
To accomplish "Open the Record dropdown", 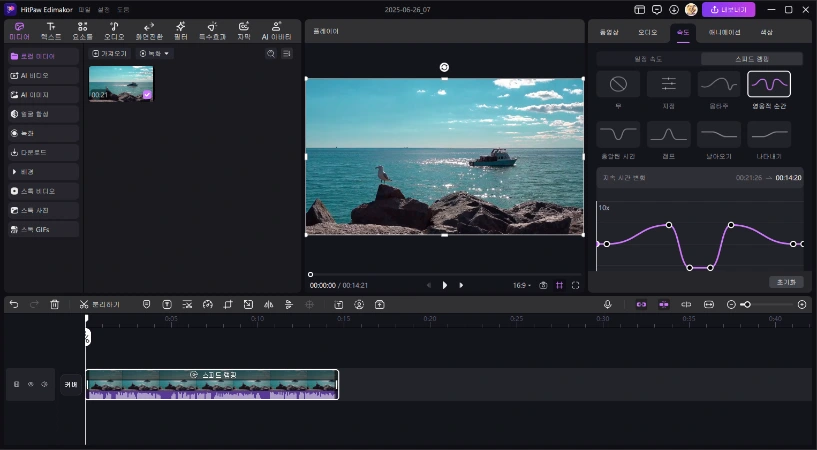I will click(155, 54).
